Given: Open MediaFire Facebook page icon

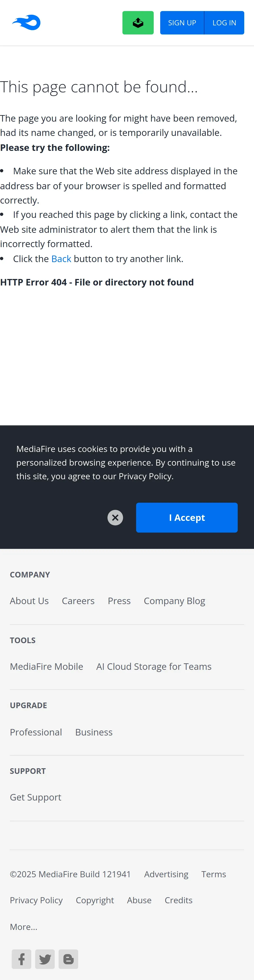Looking at the screenshot, I should 21,959.
